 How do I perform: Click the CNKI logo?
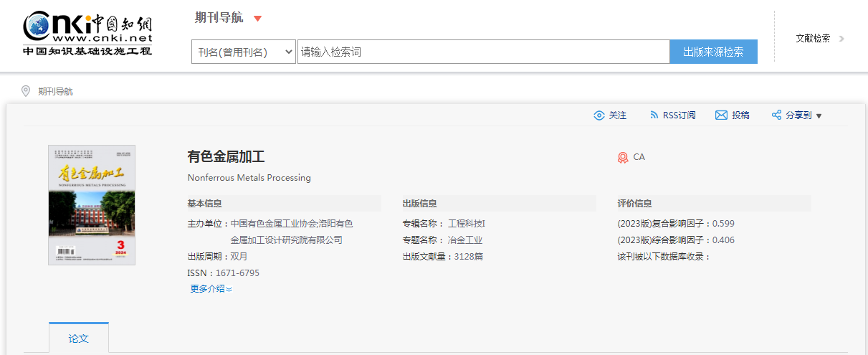pyautogui.click(x=87, y=33)
